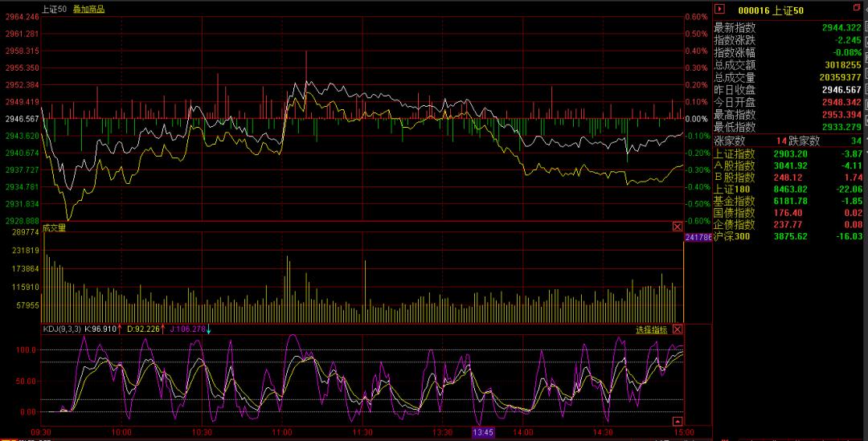Image resolution: width=868 pixels, height=441 pixels.
Task: Click the KDJ(9,3,3) indicator parameter label
Action: 62,329
